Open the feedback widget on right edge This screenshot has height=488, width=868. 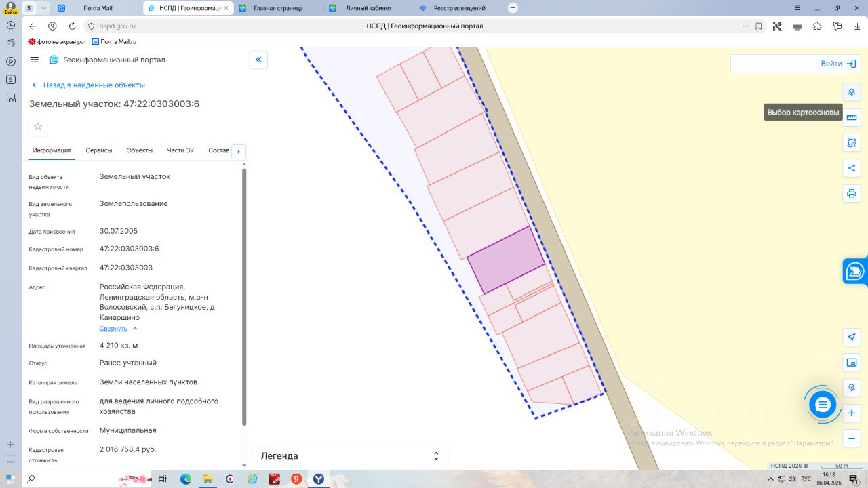(855, 272)
